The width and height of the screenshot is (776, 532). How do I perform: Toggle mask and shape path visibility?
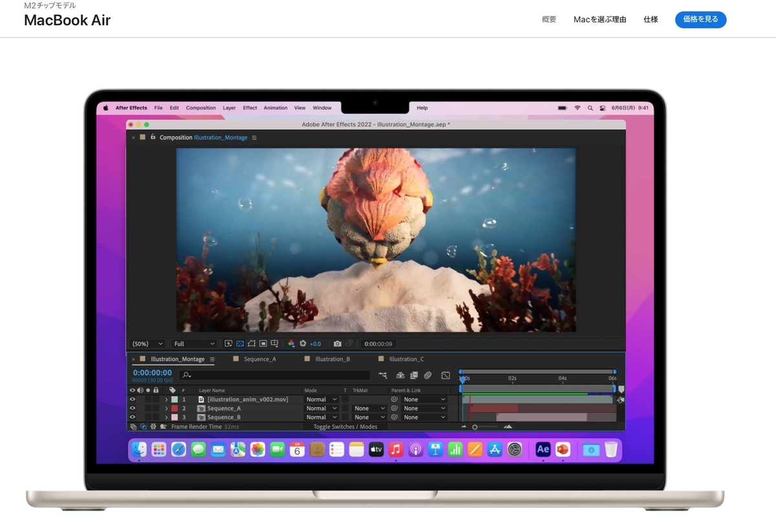click(x=252, y=344)
